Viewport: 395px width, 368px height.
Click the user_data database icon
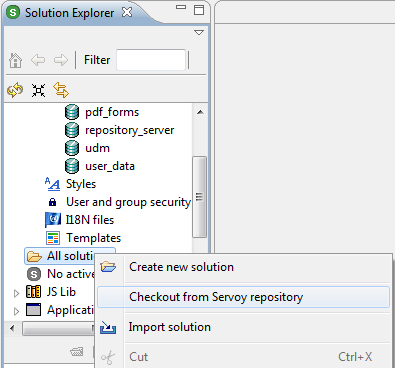[x=72, y=166]
